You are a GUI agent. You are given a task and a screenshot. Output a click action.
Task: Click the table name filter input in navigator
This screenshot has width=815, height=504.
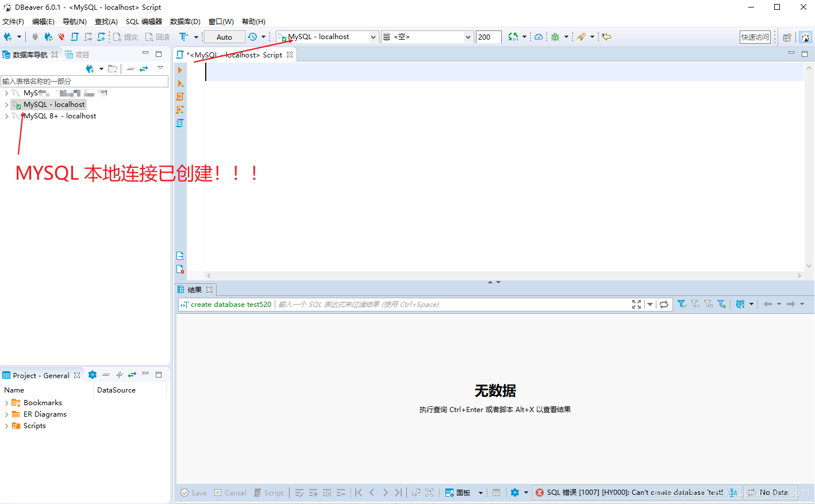point(84,81)
